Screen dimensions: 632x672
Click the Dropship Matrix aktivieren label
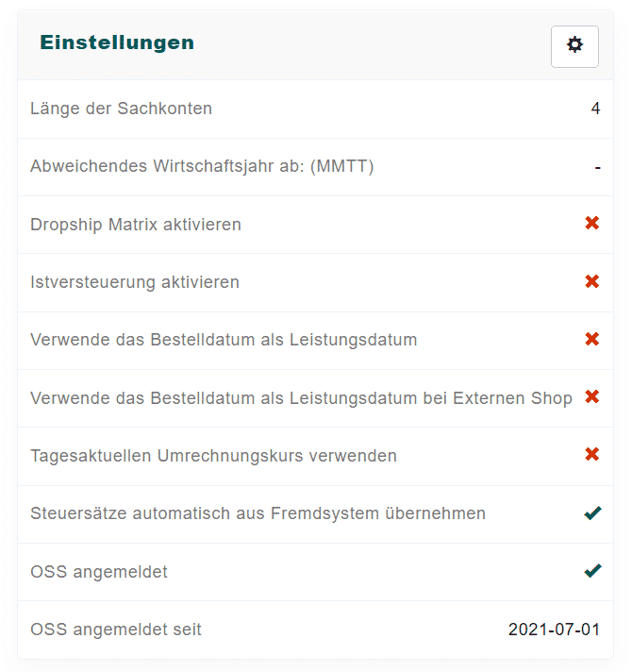(135, 225)
